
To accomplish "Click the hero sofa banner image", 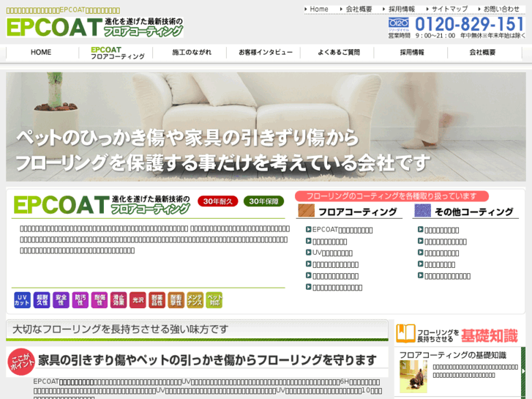I will tap(266, 127).
